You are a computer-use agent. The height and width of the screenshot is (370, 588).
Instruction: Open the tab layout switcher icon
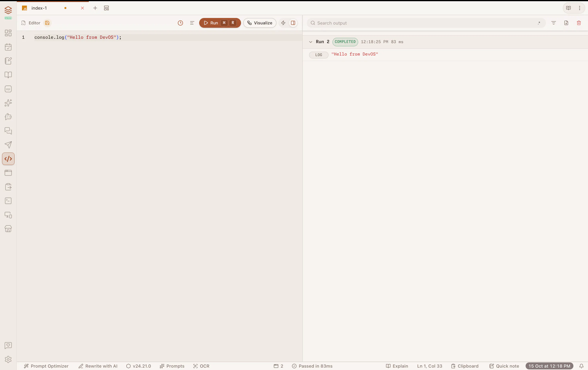point(106,8)
